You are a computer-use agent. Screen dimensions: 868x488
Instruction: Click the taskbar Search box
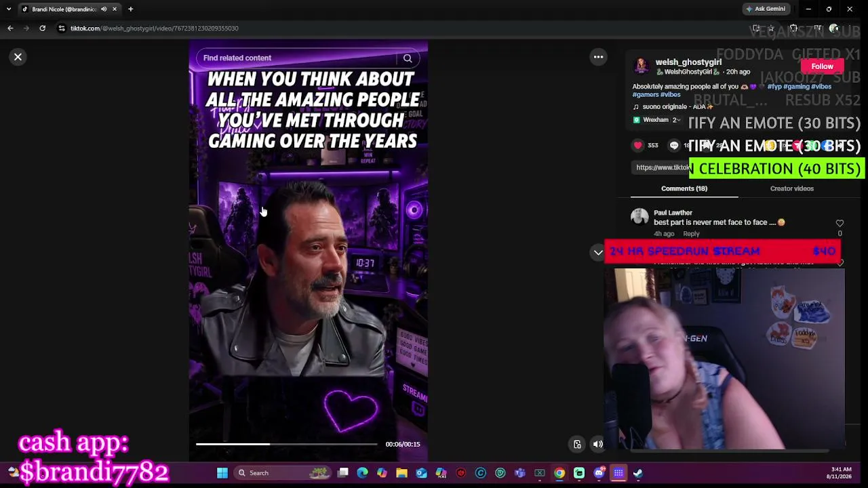click(283, 473)
